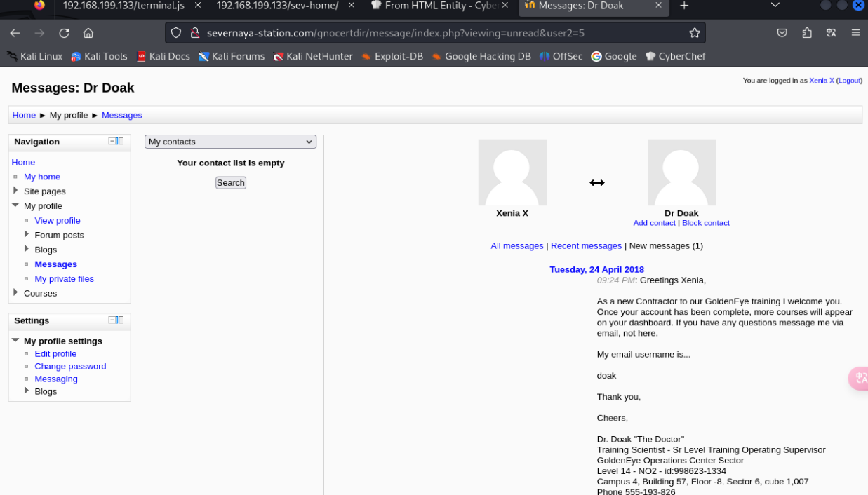
Task: Open the Firefox extensions icon
Action: (806, 33)
